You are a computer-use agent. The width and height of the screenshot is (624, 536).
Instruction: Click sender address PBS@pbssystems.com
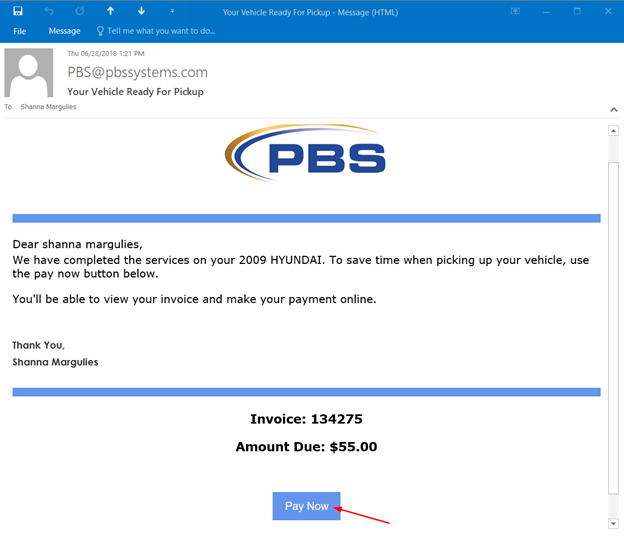pyautogui.click(x=137, y=72)
